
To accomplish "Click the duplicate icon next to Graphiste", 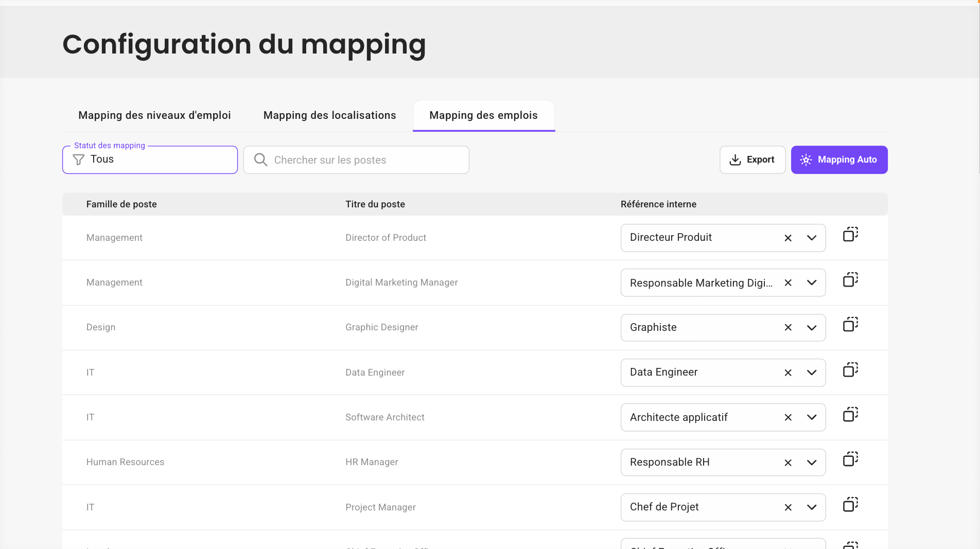I will [x=850, y=325].
